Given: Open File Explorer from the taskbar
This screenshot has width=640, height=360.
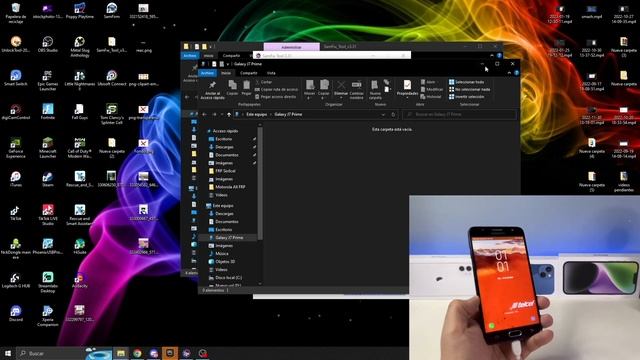Looking at the screenshot, I should coord(121,353).
